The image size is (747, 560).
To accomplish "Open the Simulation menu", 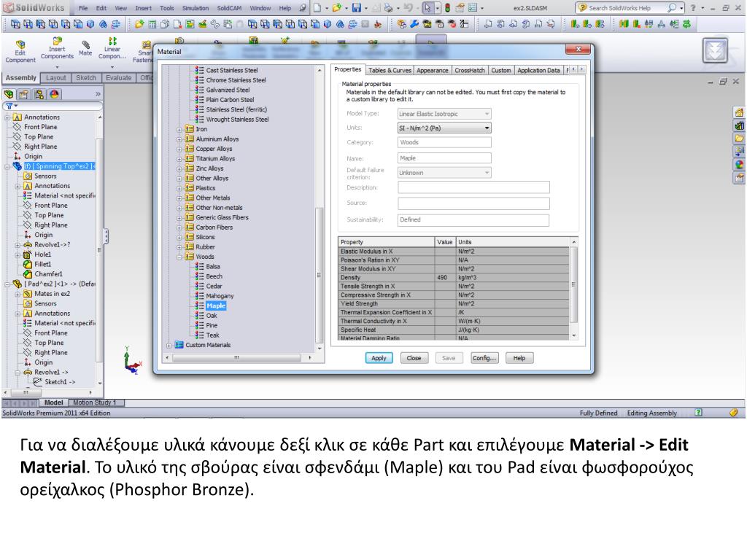I will [x=196, y=8].
